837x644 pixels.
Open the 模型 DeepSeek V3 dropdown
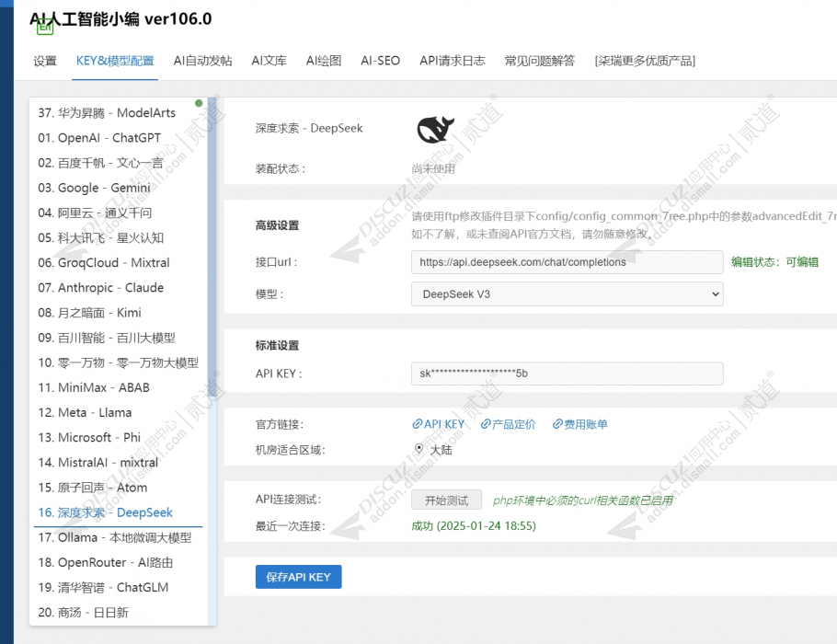(567, 294)
